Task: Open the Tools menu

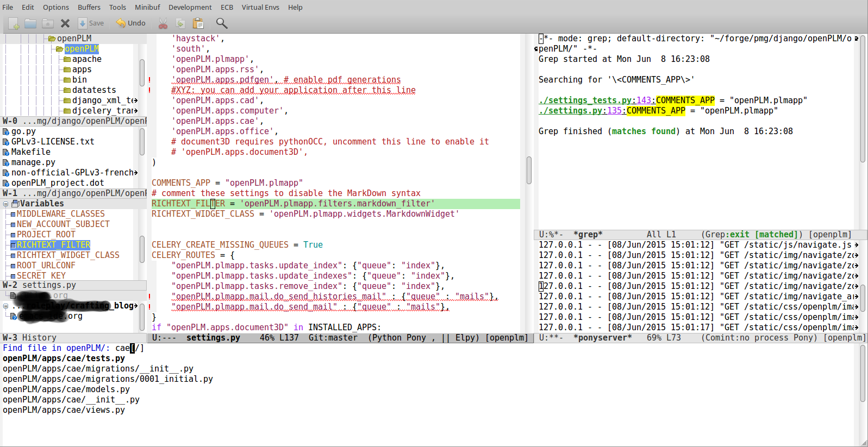Action: (x=117, y=7)
